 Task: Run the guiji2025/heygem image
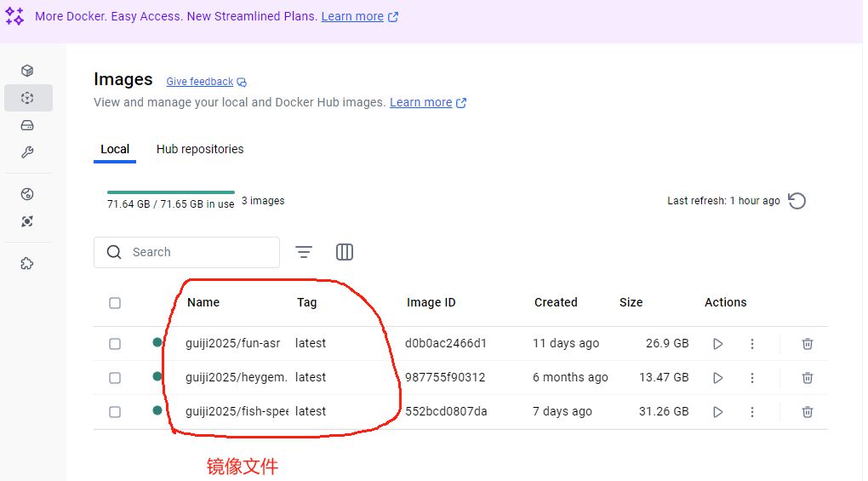click(718, 378)
